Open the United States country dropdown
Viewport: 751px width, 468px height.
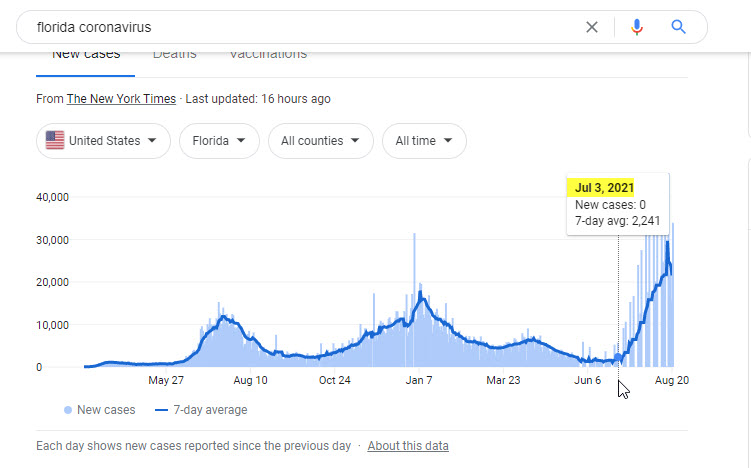pyautogui.click(x=103, y=141)
